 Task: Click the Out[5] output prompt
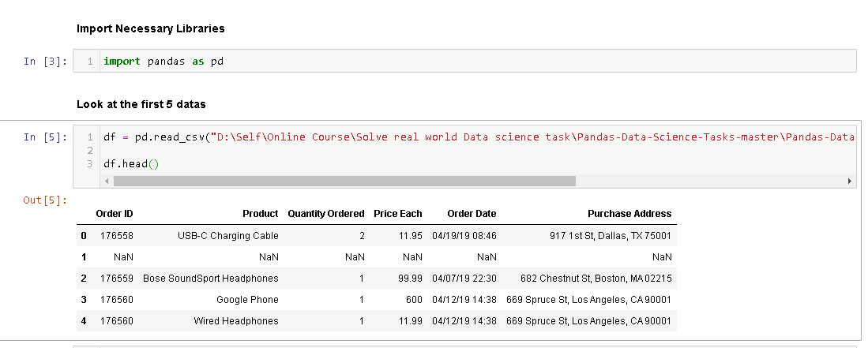45,200
